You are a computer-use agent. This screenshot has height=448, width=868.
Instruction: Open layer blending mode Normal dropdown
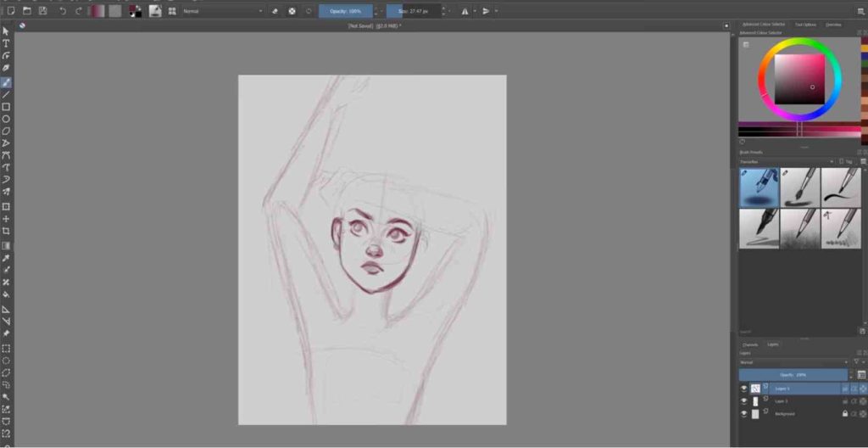point(794,362)
